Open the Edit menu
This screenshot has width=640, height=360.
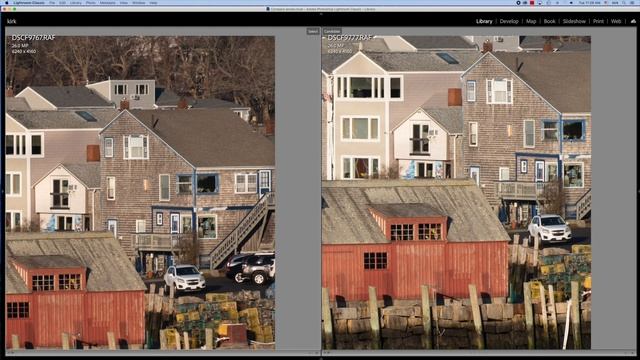62,3
